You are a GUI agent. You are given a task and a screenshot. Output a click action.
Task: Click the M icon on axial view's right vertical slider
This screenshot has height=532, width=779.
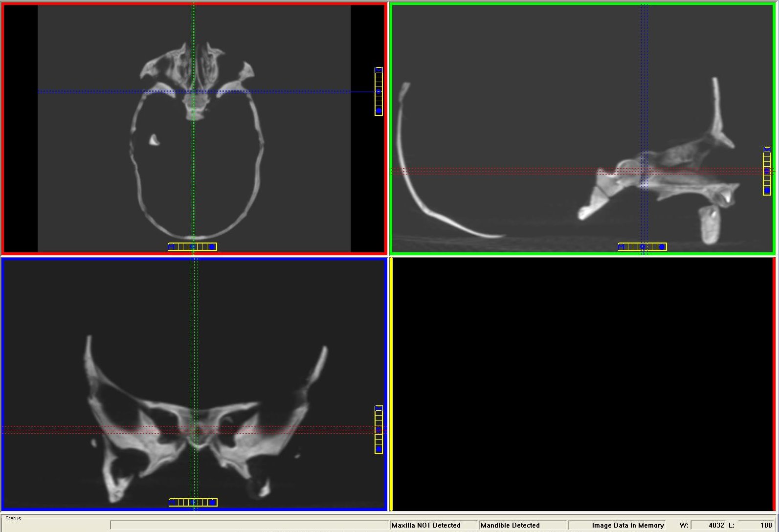click(x=378, y=70)
